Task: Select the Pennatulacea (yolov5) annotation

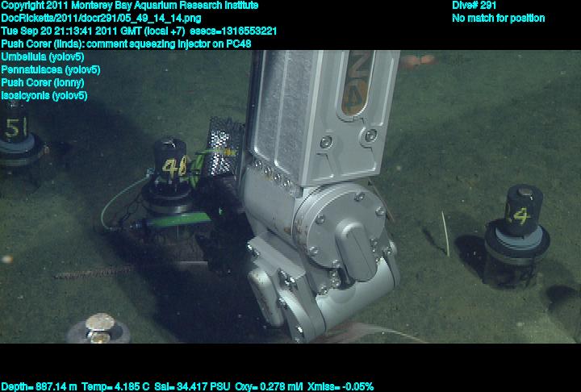Action: click(51, 70)
